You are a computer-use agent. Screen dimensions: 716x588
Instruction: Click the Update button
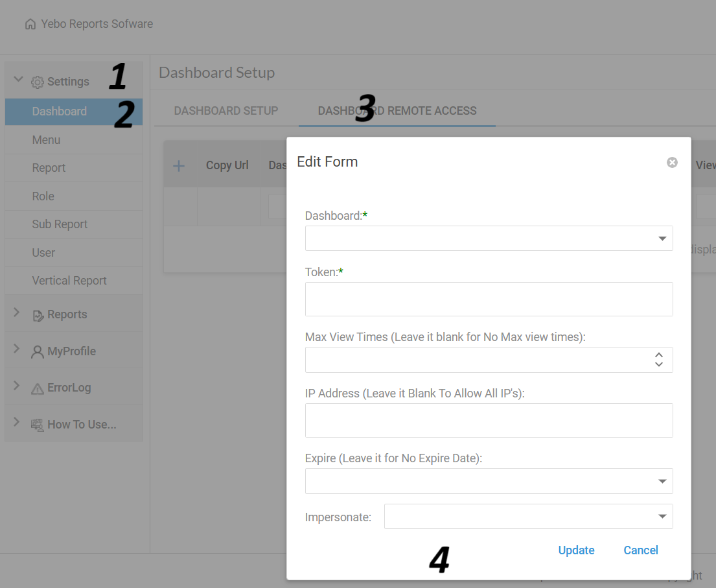(576, 550)
